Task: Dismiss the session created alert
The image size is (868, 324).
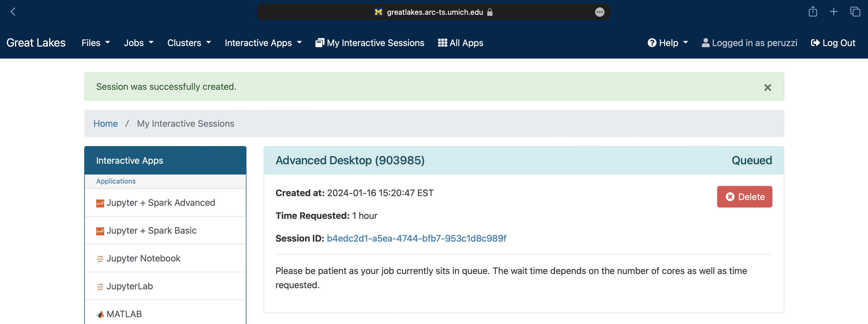Action: click(x=767, y=87)
